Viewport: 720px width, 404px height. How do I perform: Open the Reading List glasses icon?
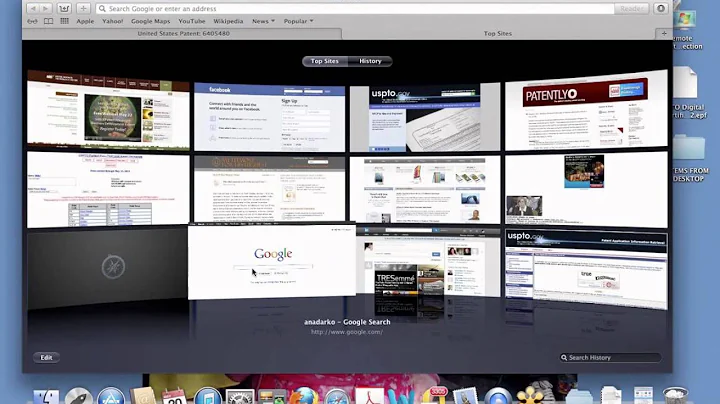point(32,21)
